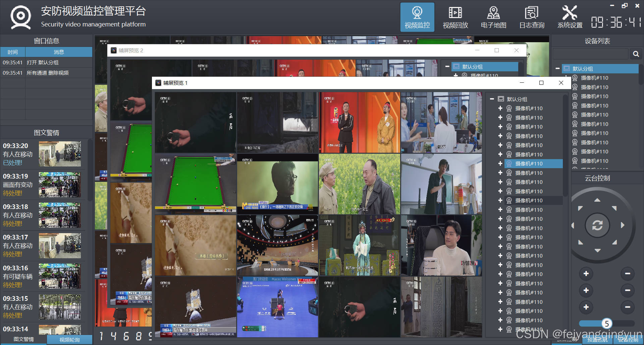Screen dimensions: 644x345
Task: Select 默认分组 group in the main device list
Action: [600, 69]
